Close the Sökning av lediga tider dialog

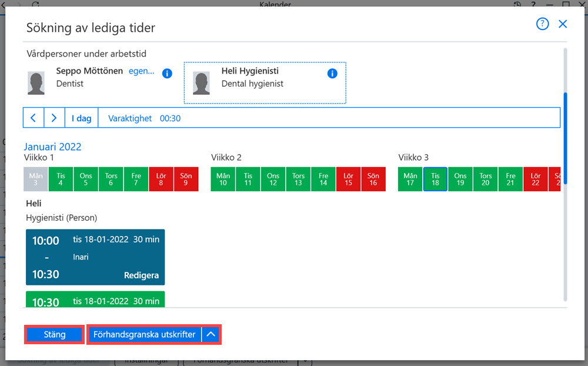click(563, 24)
